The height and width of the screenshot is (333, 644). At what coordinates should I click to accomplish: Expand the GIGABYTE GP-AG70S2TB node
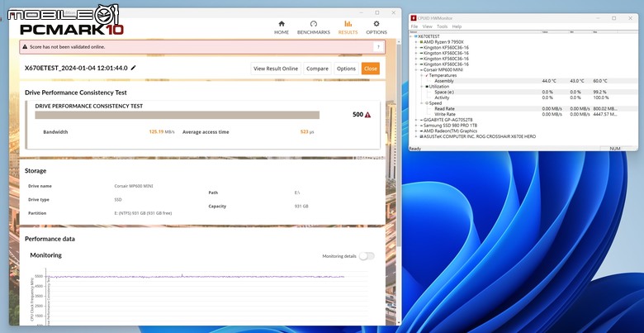click(x=416, y=120)
